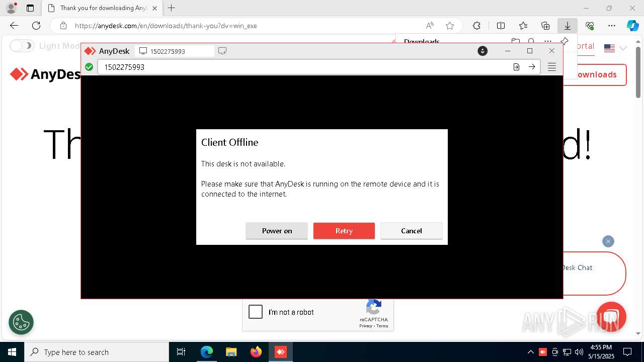Screen dimensions: 644x362
Task: Open Edge split screen icon
Action: point(501,26)
